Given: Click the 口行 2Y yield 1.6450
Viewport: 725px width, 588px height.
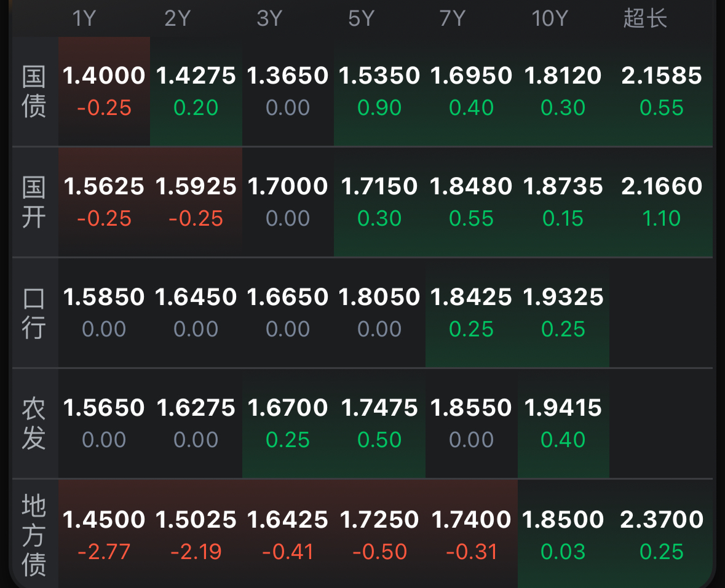Looking at the screenshot, I should (x=196, y=298).
